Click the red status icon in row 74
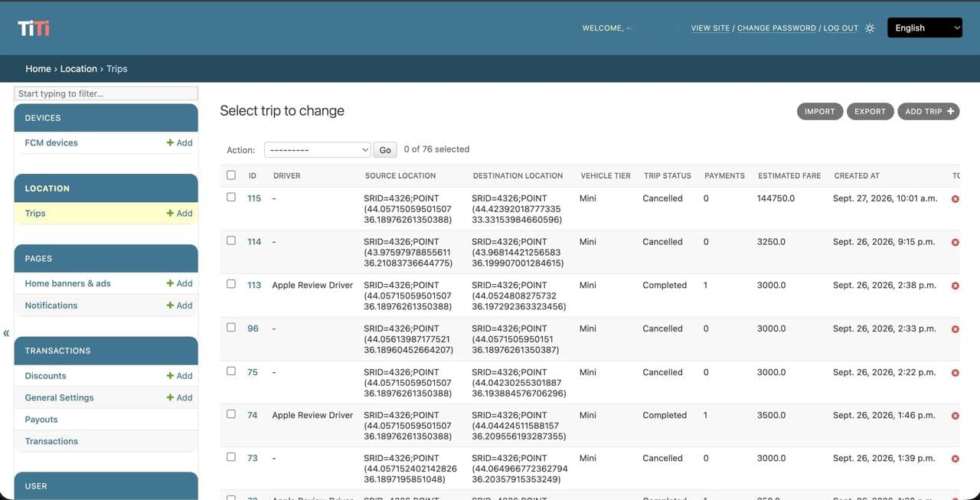 955,416
